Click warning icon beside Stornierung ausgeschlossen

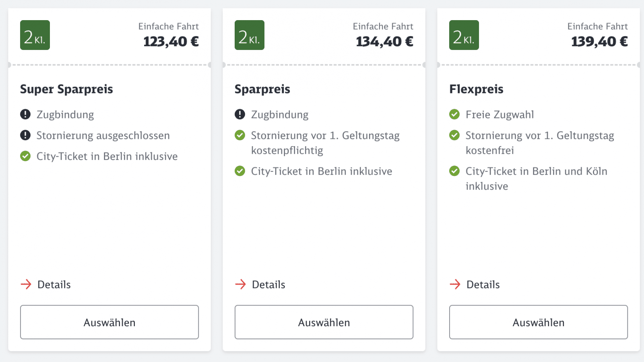(25, 135)
